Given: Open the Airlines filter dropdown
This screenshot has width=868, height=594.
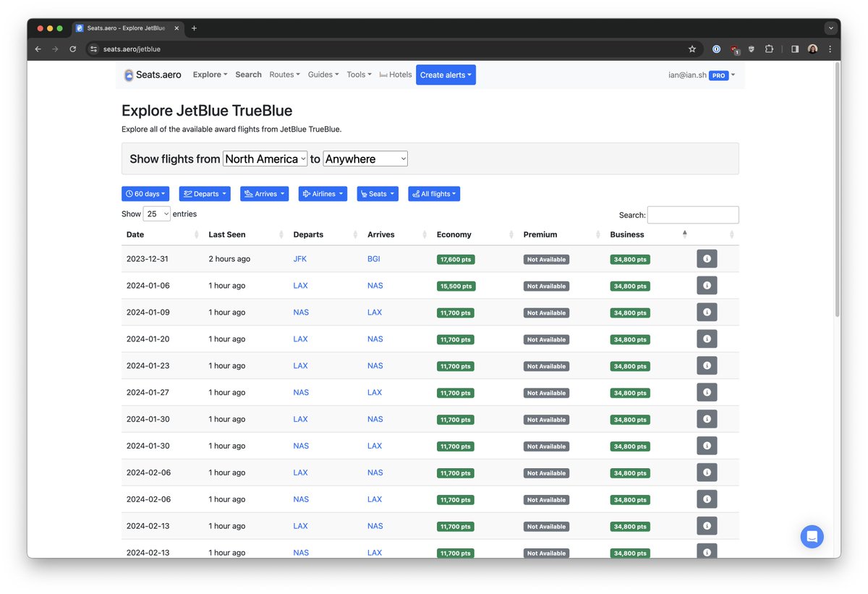Looking at the screenshot, I should [x=323, y=194].
